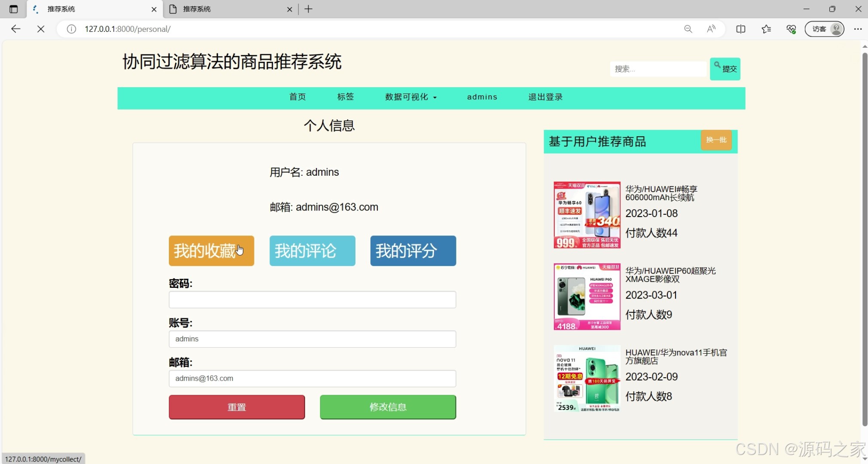The width and height of the screenshot is (868, 464).
Task: Open Browser essentials heart icon
Action: point(792,29)
